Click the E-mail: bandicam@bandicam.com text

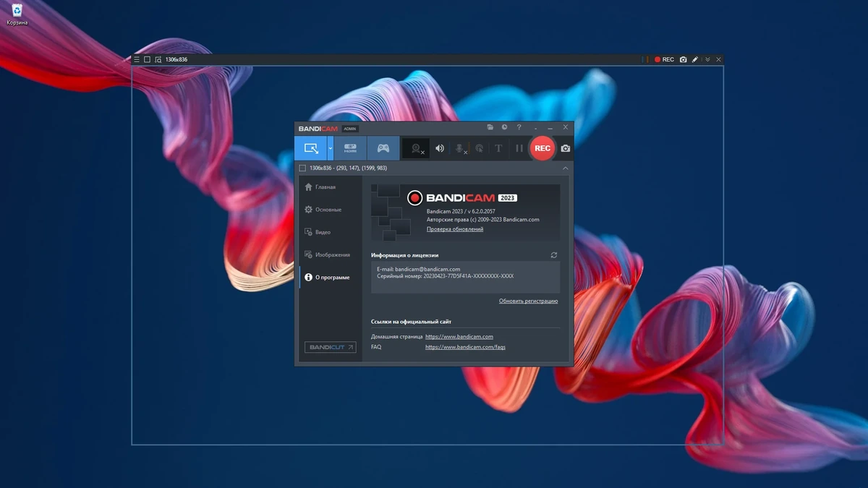click(418, 269)
